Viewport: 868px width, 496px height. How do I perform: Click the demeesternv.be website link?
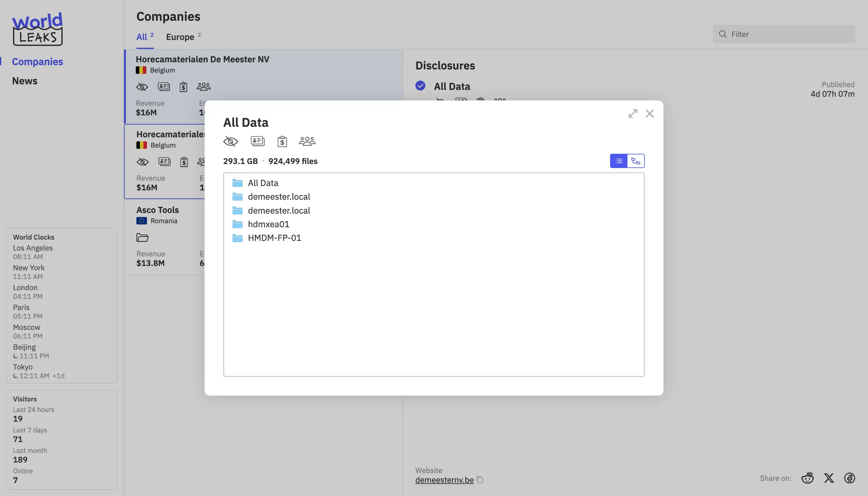click(x=444, y=480)
